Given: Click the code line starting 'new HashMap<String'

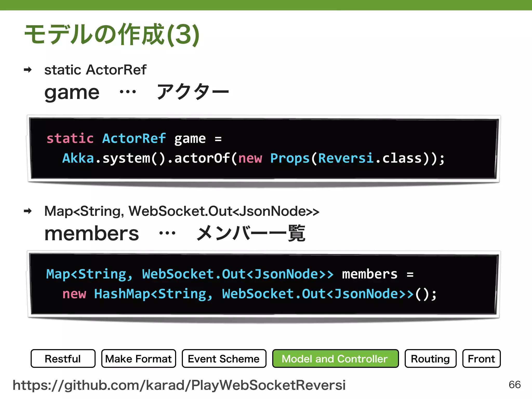Looking at the screenshot, I should tap(250, 294).
